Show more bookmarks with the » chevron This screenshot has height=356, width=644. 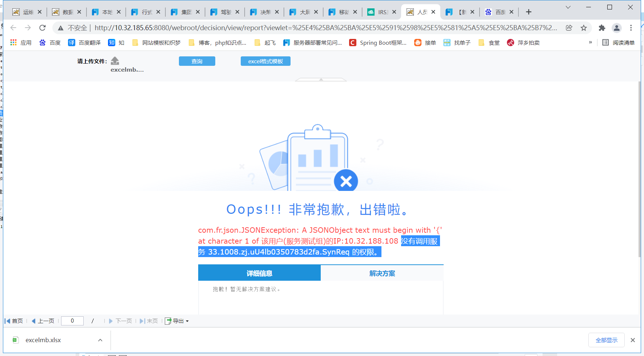(x=590, y=43)
